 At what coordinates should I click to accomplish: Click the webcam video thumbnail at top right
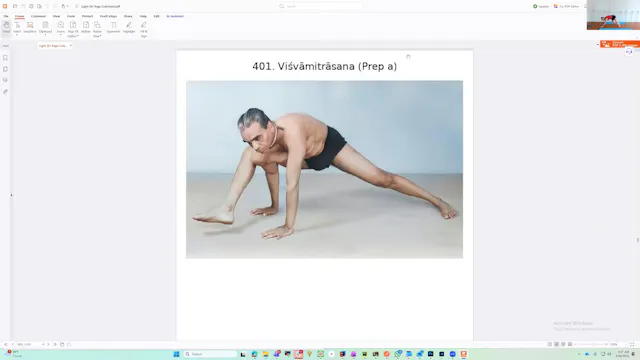[613, 15]
